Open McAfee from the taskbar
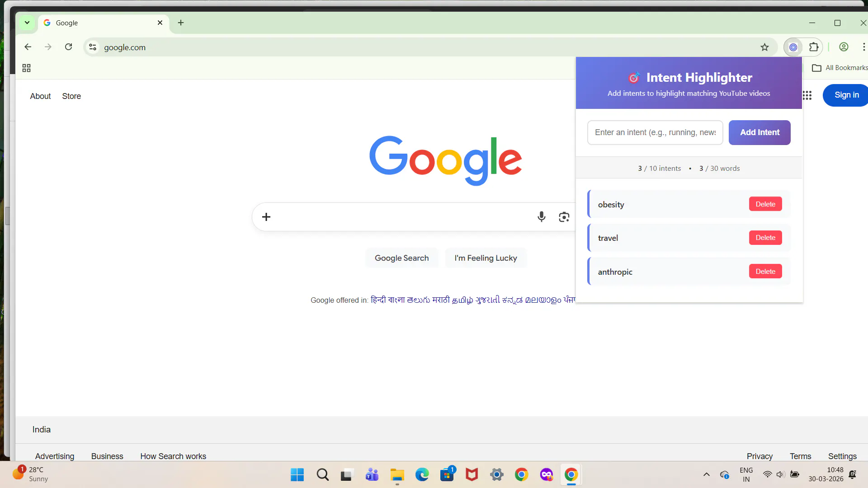Viewport: 868px width, 488px height. [472, 475]
